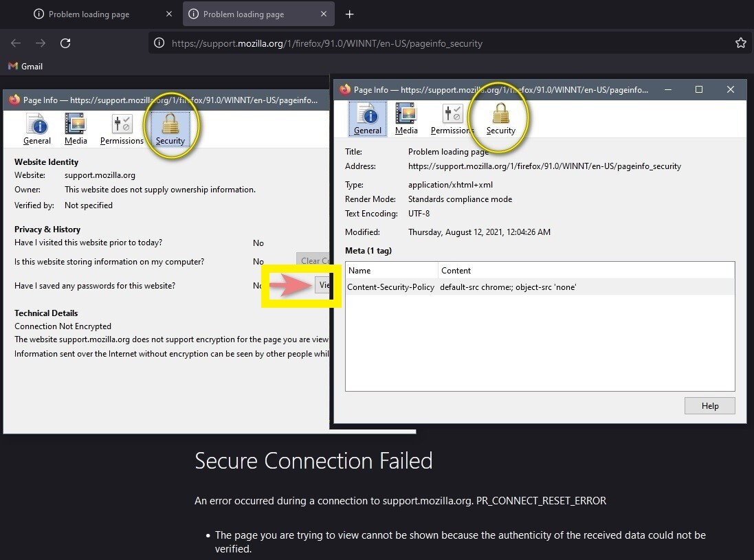The image size is (754, 560).
Task: Open Permissions tab in right Page Info window
Action: (452, 119)
